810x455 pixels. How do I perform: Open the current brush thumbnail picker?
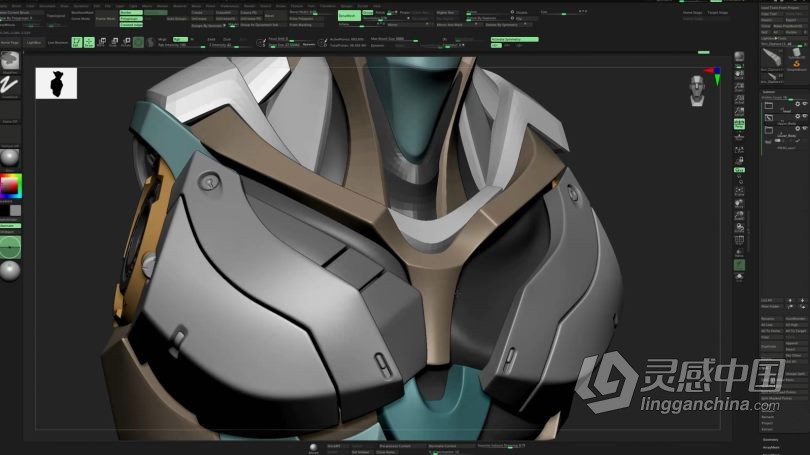tap(10, 61)
